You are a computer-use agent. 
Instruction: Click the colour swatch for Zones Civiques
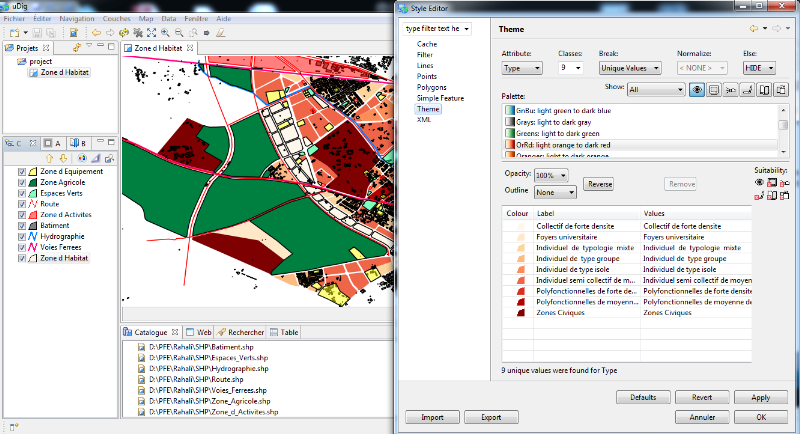[x=520, y=312]
